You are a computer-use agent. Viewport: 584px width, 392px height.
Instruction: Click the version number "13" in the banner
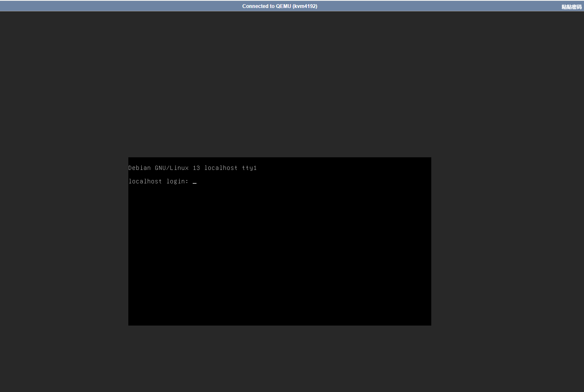[196, 168]
